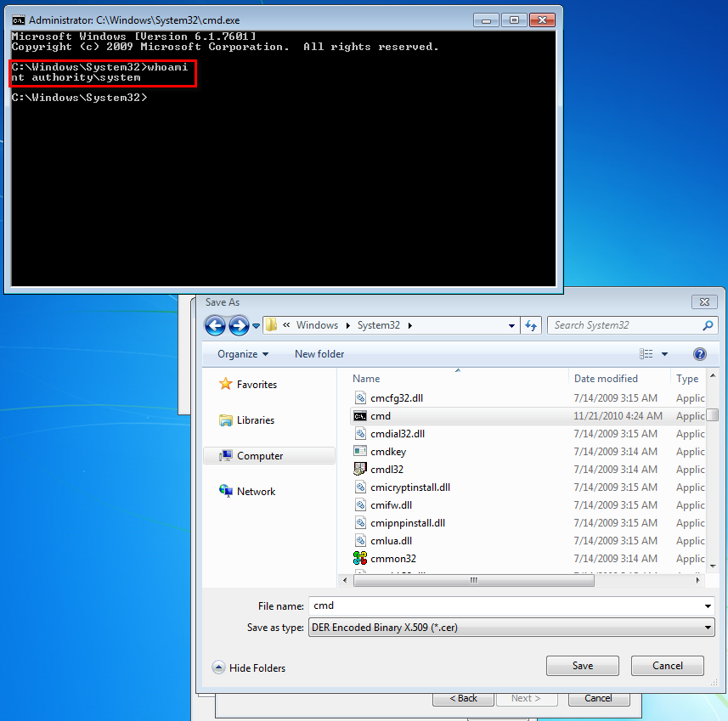
Task: Refresh the System32 folder view
Action: click(531, 325)
